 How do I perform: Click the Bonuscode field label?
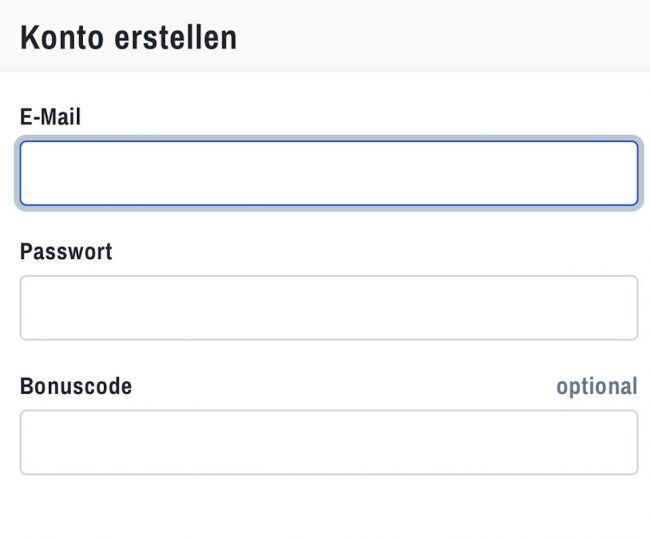point(76,386)
